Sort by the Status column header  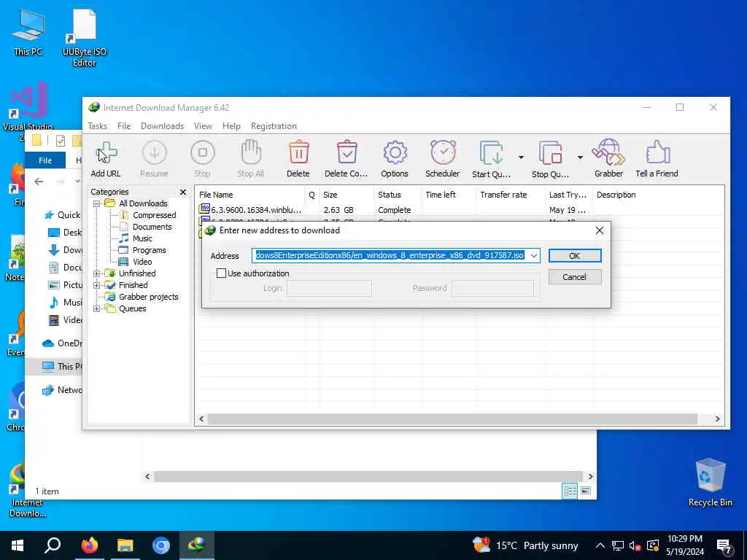(x=398, y=195)
